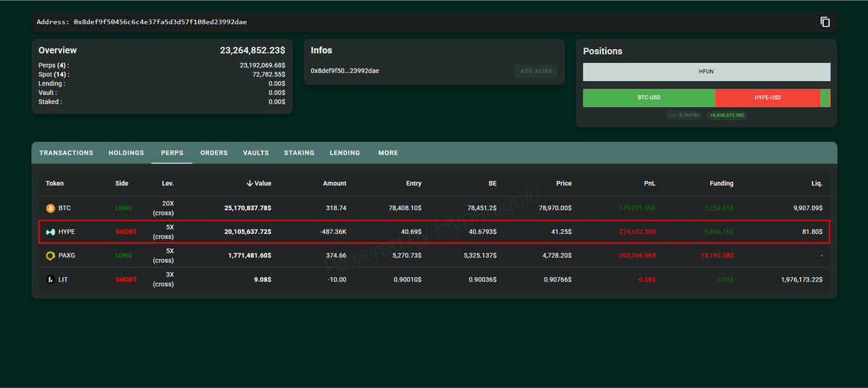The width and height of the screenshot is (868, 388).
Task: Click the sort arrow next to Value
Action: pos(250,183)
